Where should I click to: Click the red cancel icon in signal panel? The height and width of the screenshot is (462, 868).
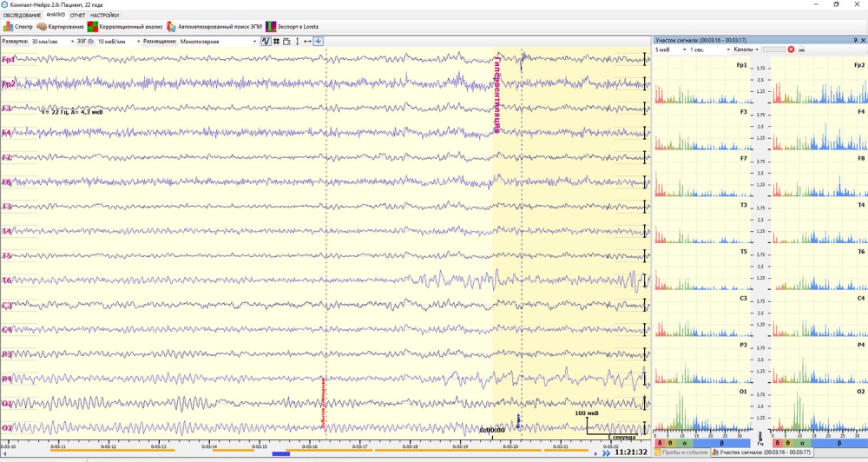[791, 49]
